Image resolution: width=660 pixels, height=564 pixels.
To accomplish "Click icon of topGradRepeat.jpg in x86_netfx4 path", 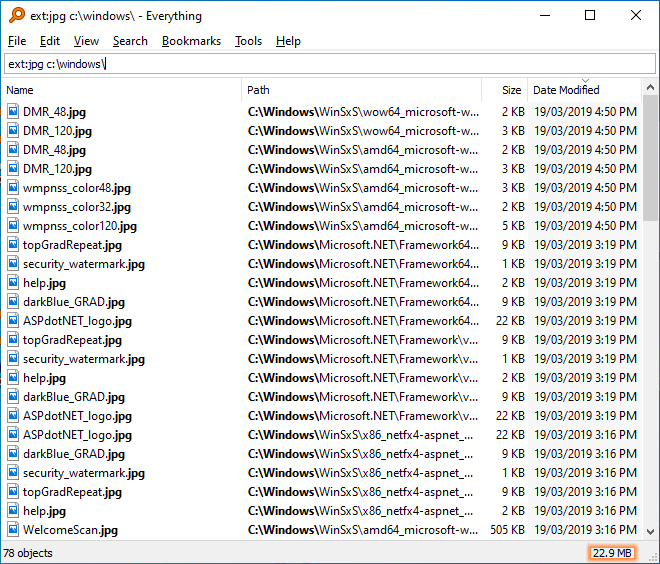I will point(13,492).
